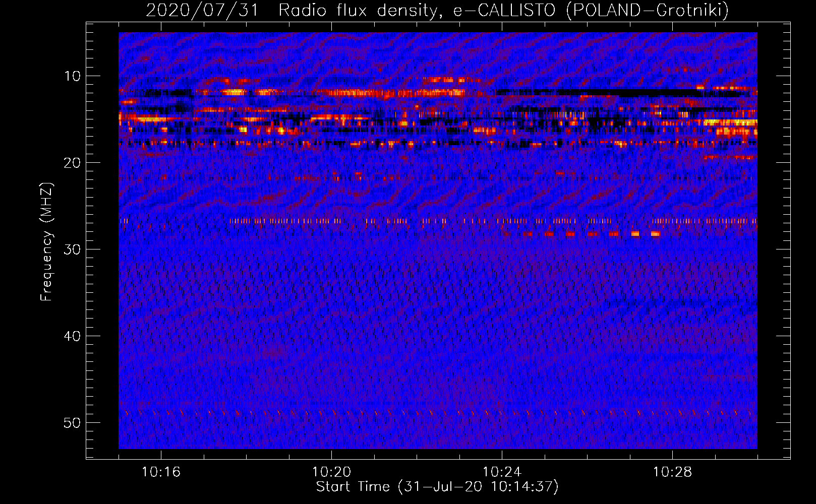This screenshot has height=504, width=816.
Task: Click the frequency tick label 20
Action: [x=73, y=163]
